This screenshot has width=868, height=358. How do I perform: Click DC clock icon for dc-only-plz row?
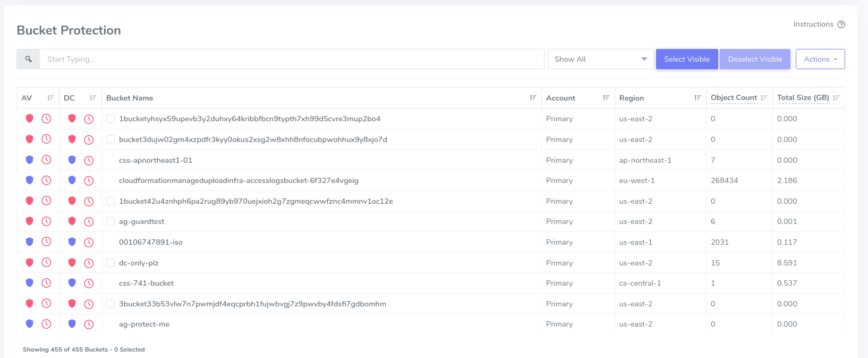(x=89, y=263)
